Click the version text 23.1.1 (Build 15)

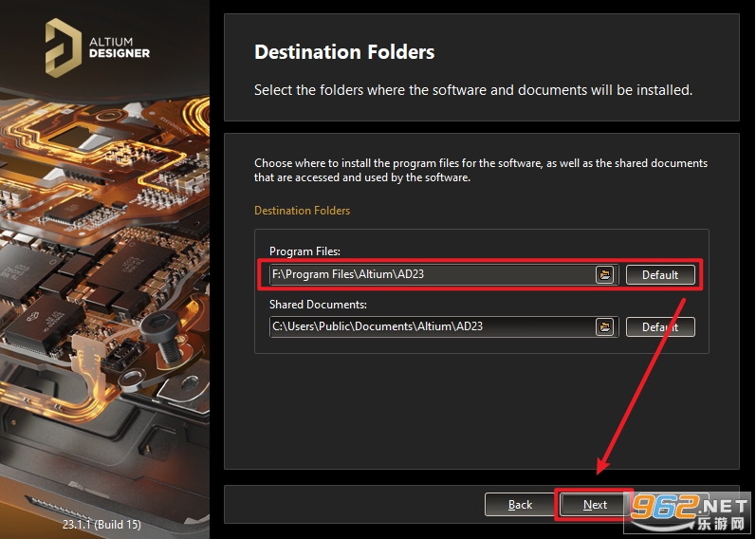(x=101, y=524)
